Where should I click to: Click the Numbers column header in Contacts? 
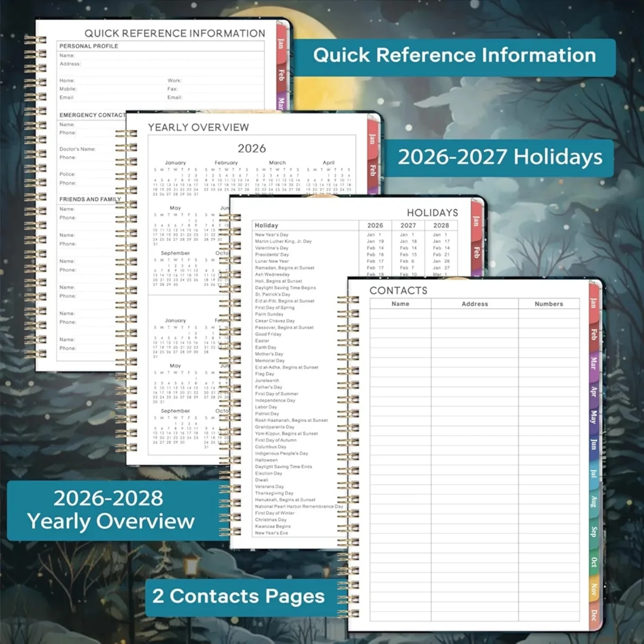pyautogui.click(x=549, y=304)
